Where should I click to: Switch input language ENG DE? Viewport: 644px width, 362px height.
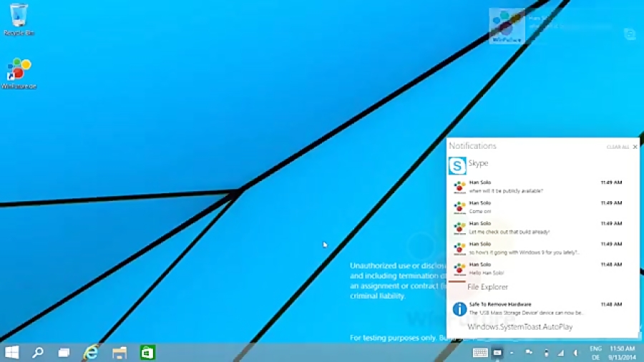595,353
